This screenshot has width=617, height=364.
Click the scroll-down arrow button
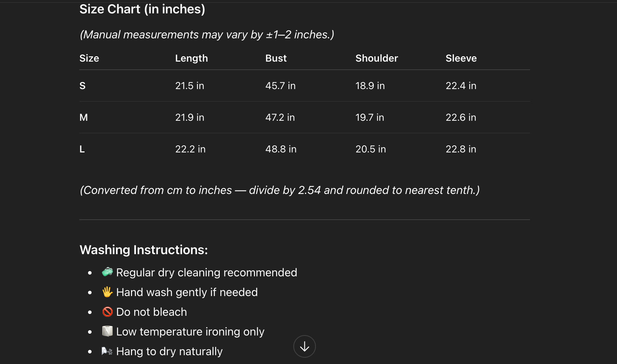pos(304,346)
